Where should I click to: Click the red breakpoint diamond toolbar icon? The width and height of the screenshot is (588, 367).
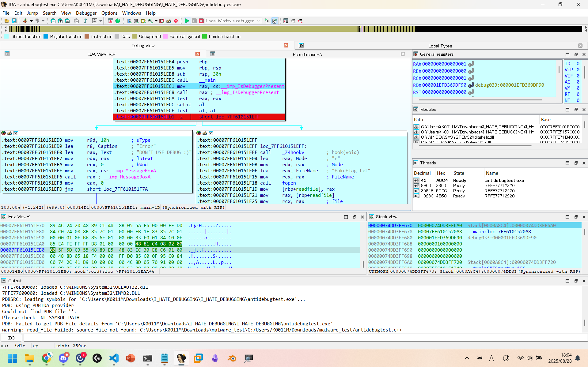pos(176,21)
